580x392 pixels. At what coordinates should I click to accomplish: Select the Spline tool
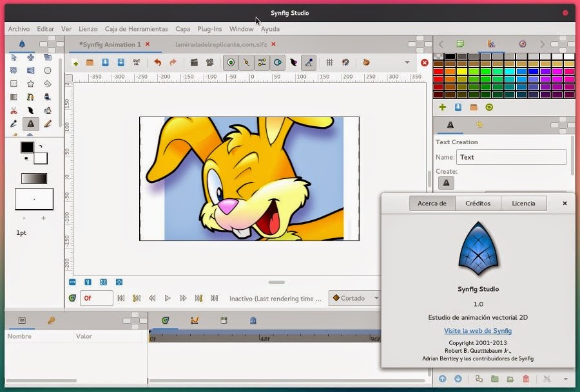[x=31, y=97]
